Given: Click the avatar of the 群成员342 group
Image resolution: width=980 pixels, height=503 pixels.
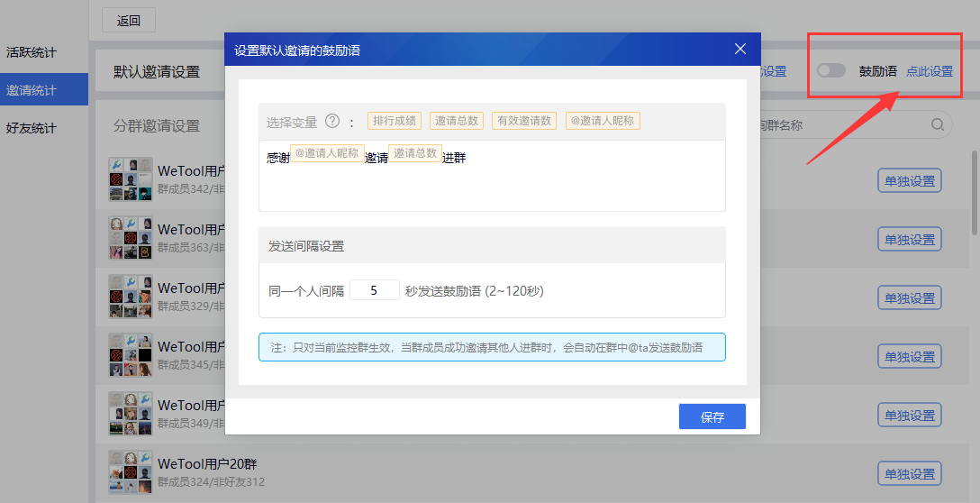Looking at the screenshot, I should pyautogui.click(x=131, y=178).
